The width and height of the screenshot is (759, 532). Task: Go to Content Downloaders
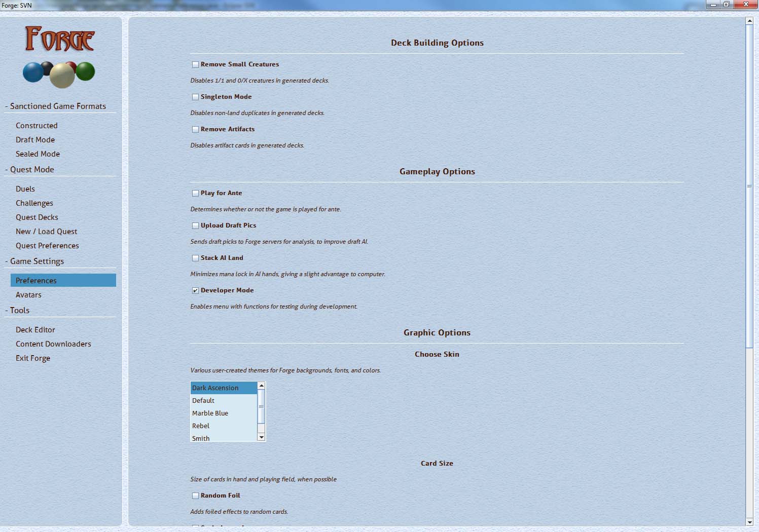pos(53,344)
